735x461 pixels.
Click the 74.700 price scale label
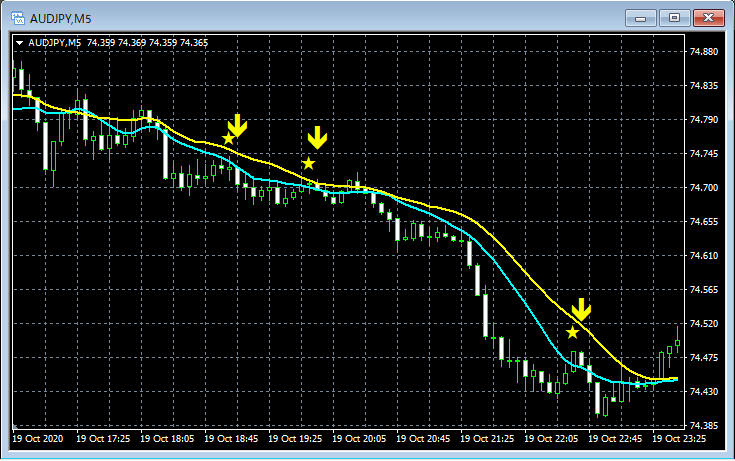click(704, 188)
